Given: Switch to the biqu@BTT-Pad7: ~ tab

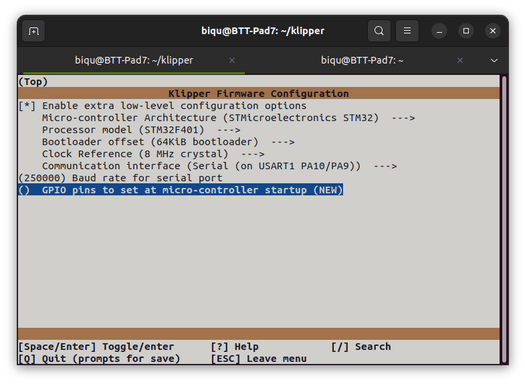Looking at the screenshot, I should (x=362, y=60).
